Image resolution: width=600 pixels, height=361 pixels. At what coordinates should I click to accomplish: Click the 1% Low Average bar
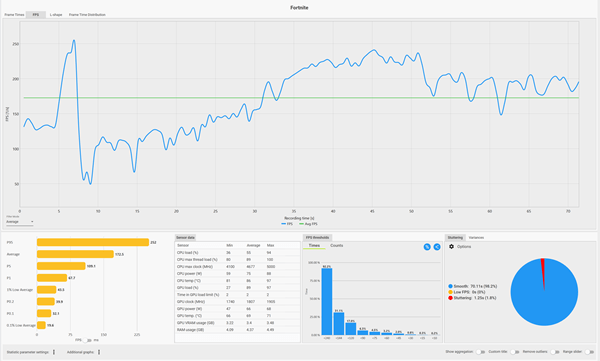coord(47,290)
